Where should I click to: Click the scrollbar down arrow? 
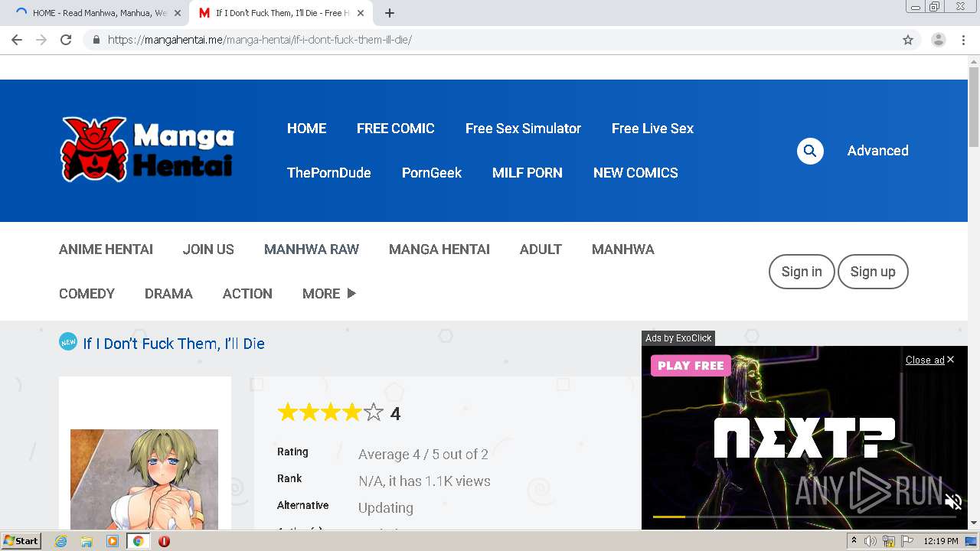tap(974, 523)
